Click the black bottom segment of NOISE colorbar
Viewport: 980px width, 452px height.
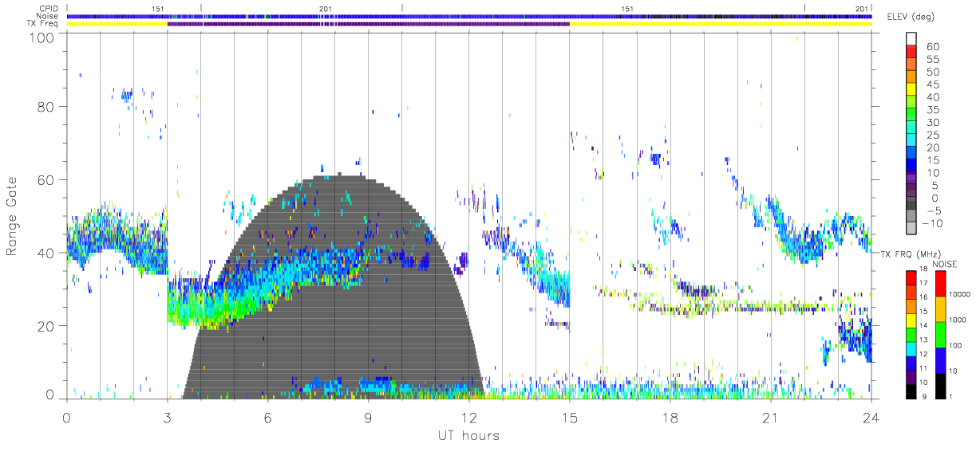click(x=941, y=385)
